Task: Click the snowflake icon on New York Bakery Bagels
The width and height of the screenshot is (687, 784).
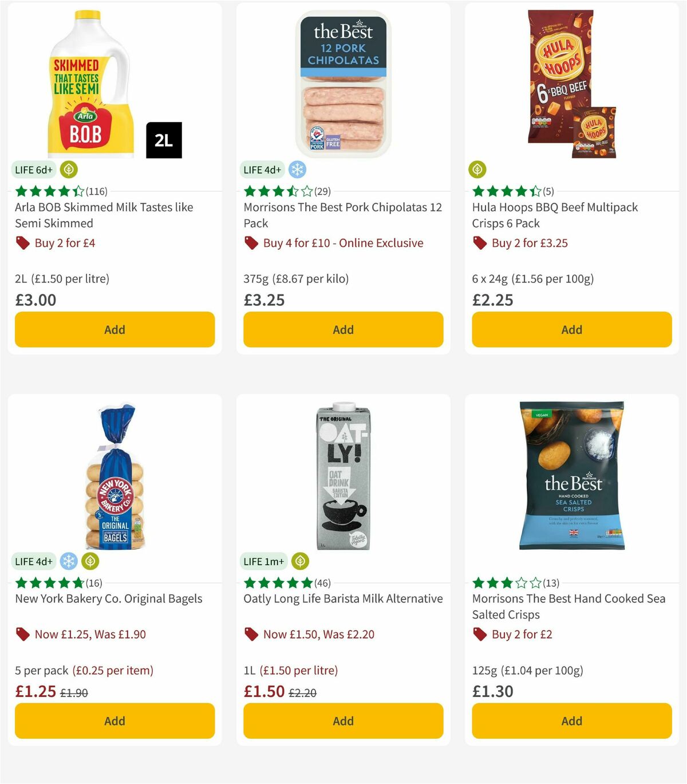Action: [68, 561]
